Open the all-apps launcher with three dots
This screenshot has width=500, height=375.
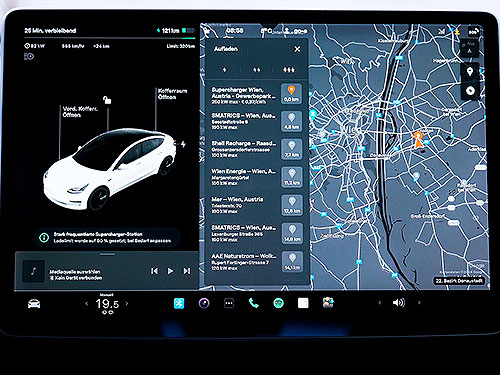coord(229,303)
